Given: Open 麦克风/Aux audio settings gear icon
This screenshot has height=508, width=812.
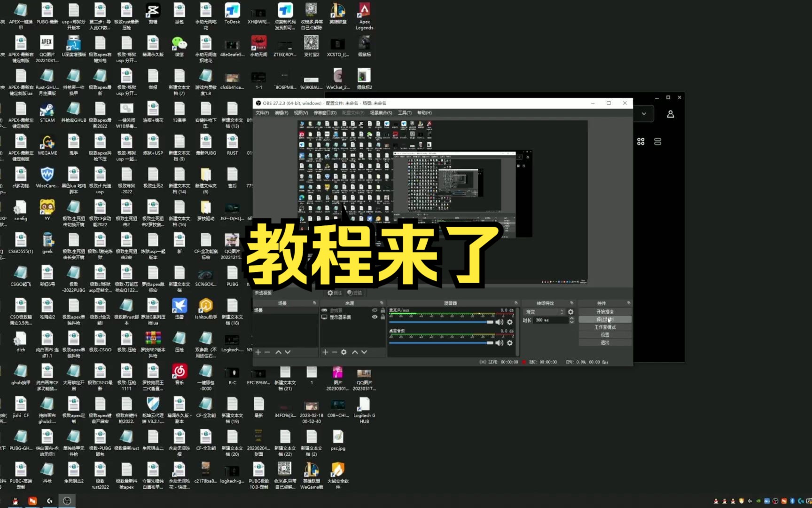Looking at the screenshot, I should coord(509,322).
